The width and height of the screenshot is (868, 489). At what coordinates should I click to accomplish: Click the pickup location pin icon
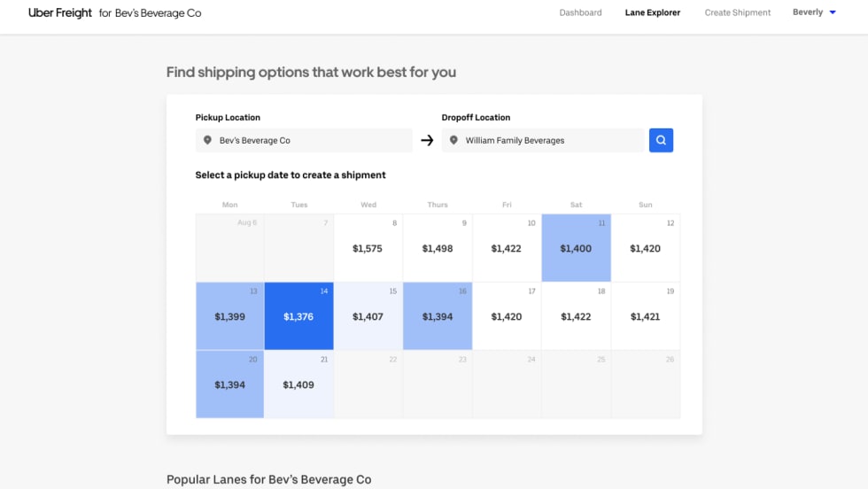[x=208, y=140]
